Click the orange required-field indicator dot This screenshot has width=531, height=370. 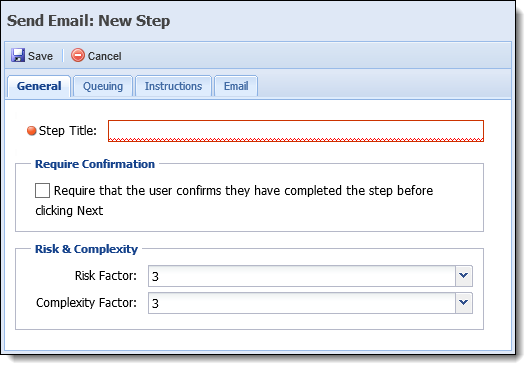31,131
